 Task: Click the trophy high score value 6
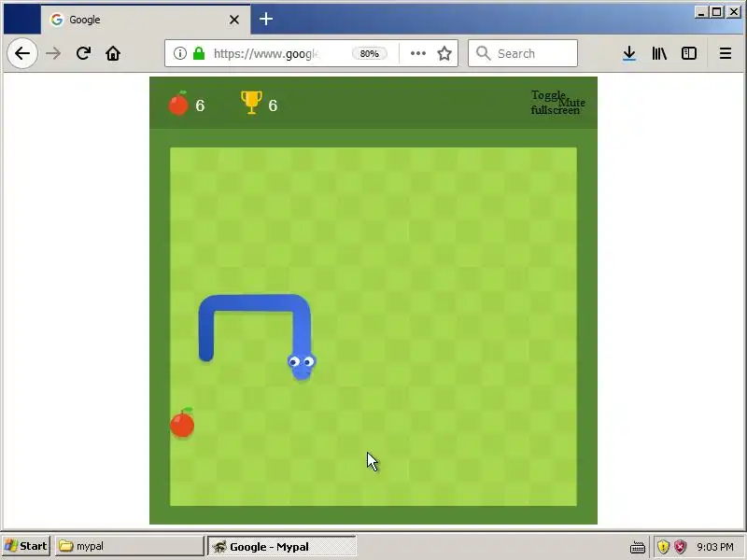coord(273,105)
